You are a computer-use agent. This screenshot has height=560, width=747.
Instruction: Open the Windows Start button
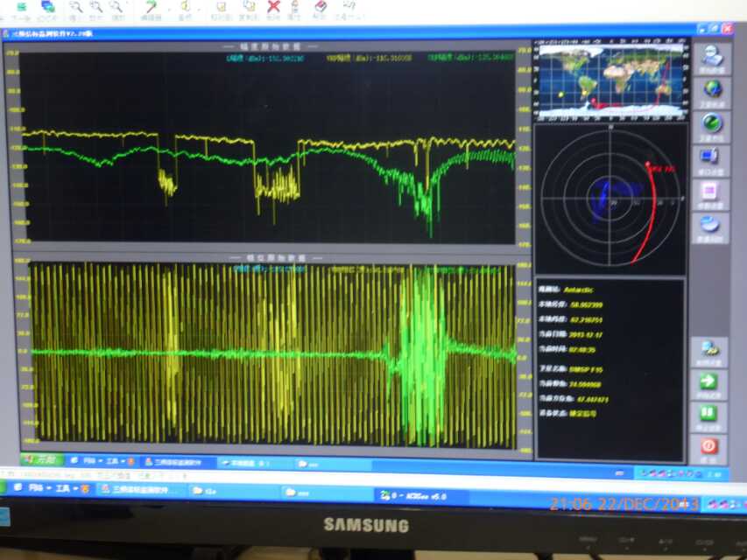pyautogui.click(x=40, y=459)
